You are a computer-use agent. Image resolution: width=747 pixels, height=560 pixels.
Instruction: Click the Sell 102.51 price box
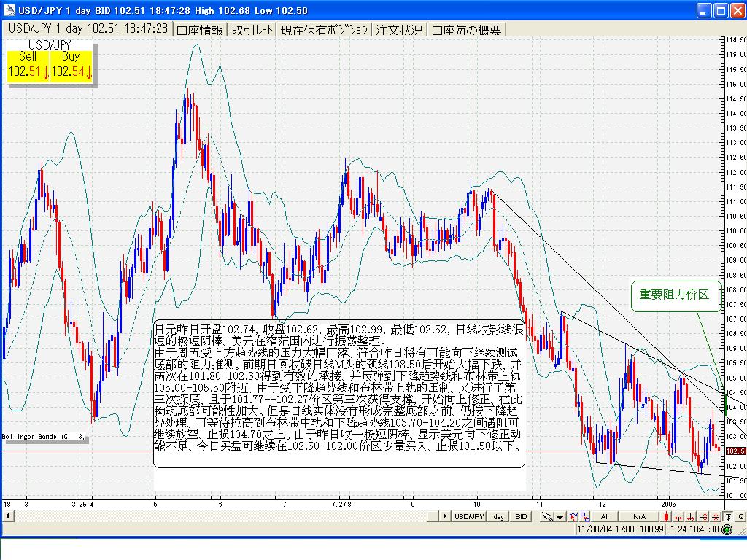[28, 65]
